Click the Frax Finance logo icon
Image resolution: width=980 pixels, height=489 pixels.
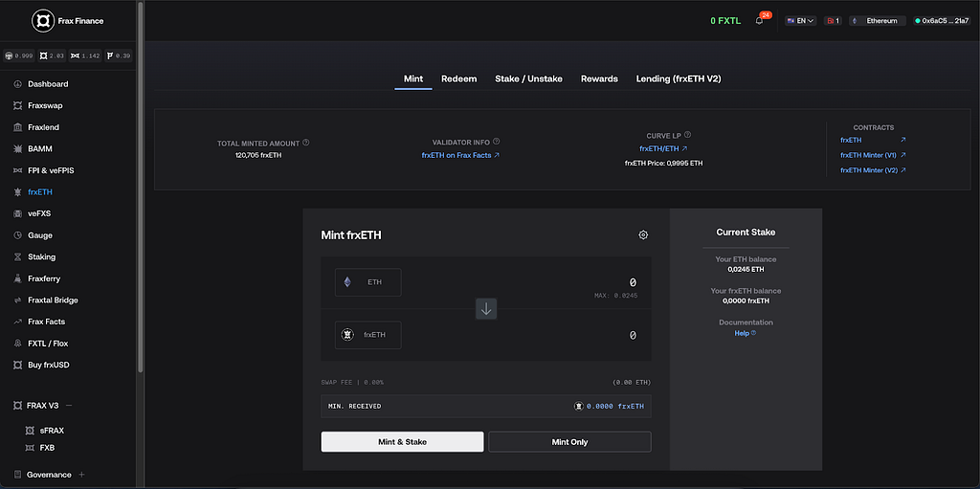[x=42, y=21]
